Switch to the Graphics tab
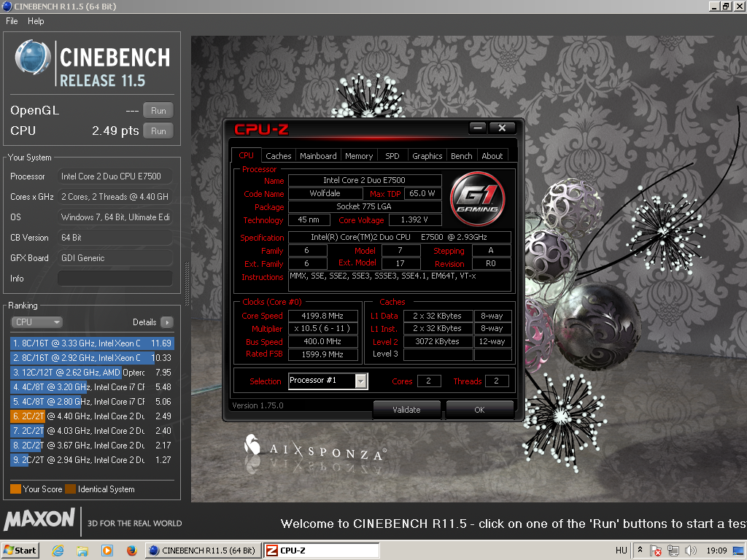The image size is (747, 560). click(427, 156)
